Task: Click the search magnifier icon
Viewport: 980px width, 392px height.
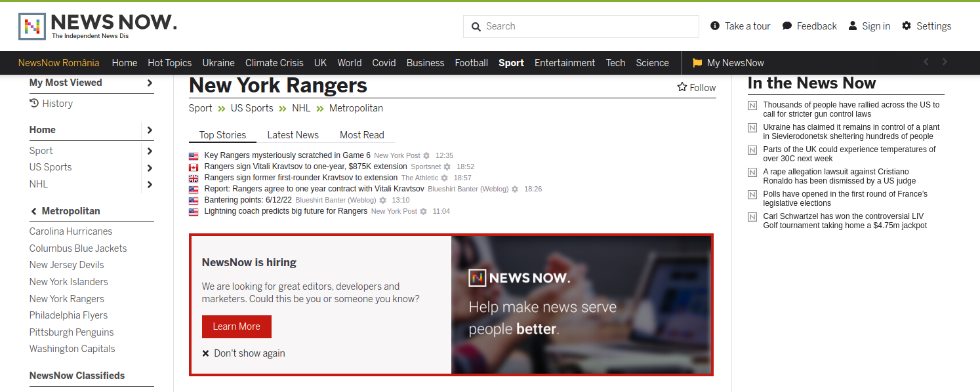Action: point(476,27)
